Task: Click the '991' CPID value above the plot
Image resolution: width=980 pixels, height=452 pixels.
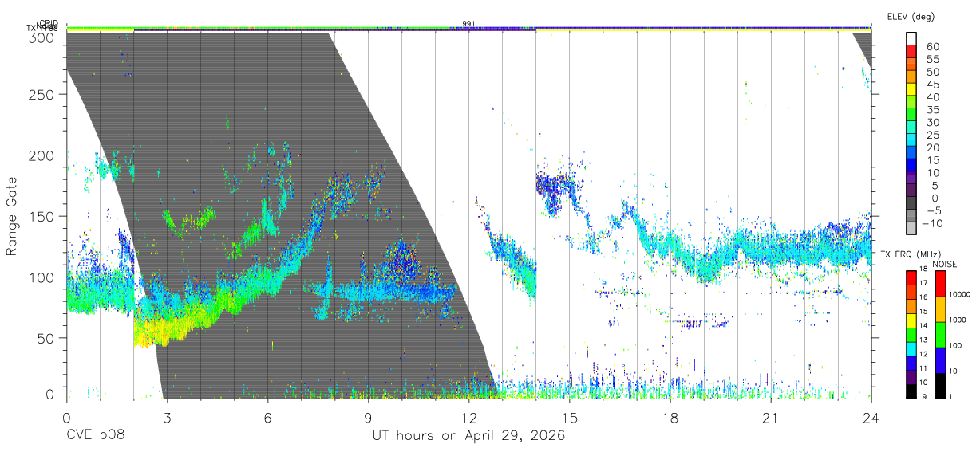Action: pos(468,24)
